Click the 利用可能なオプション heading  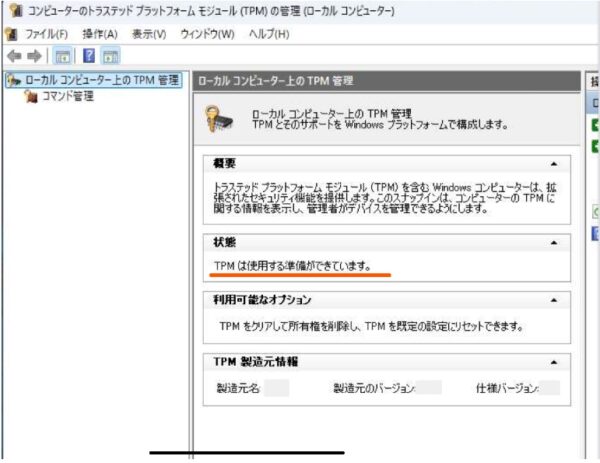(262, 300)
